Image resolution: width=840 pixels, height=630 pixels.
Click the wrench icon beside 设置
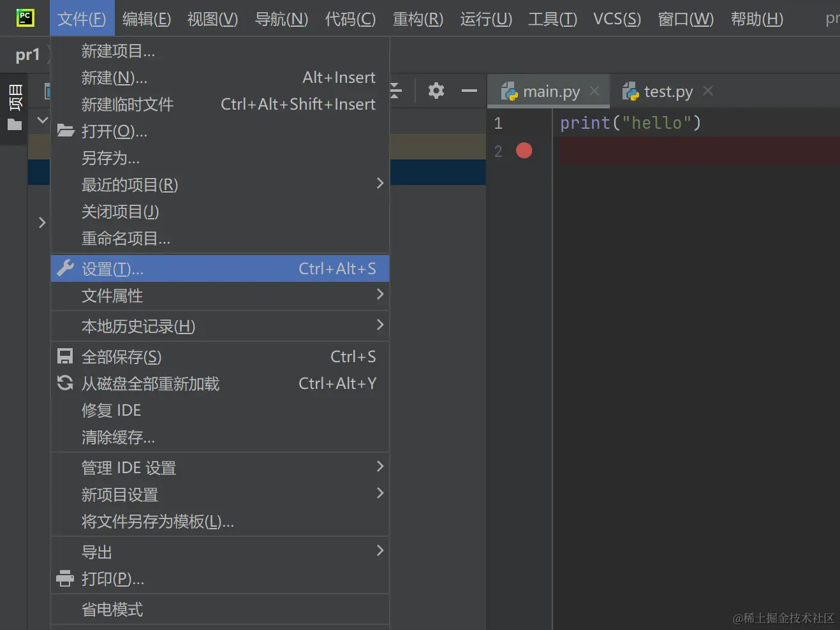tap(65, 268)
